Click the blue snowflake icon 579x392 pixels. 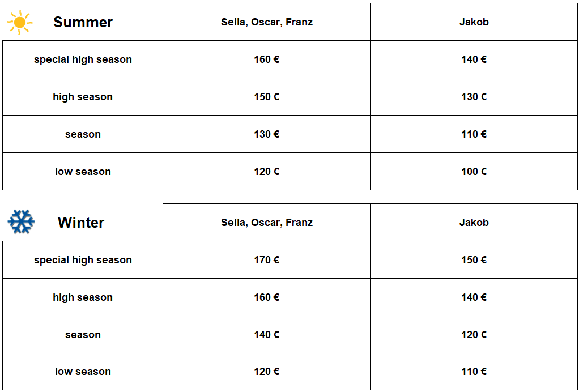coord(21,222)
